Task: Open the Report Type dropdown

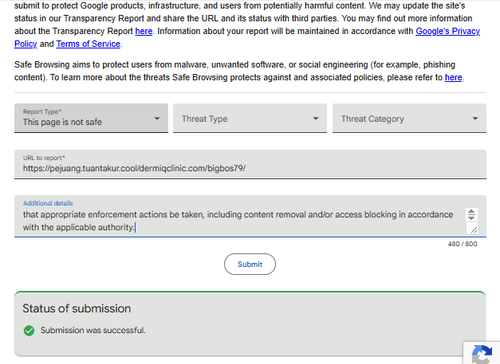Action: (91, 118)
